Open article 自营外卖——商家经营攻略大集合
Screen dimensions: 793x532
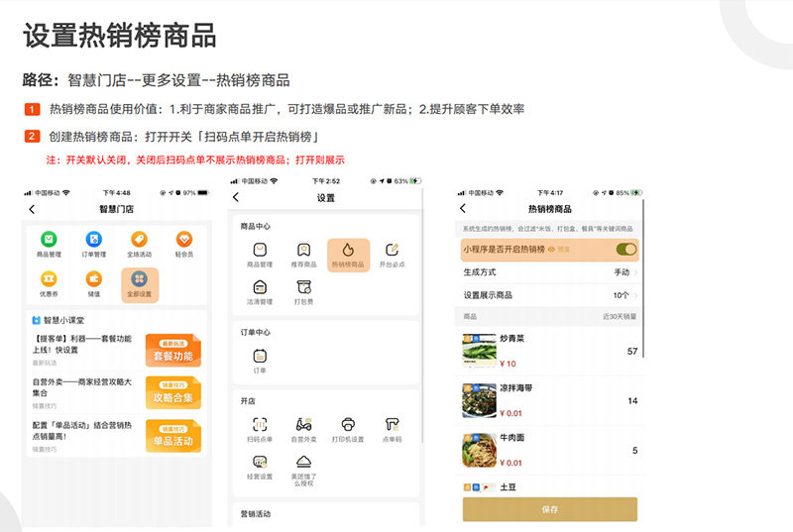click(x=82, y=387)
